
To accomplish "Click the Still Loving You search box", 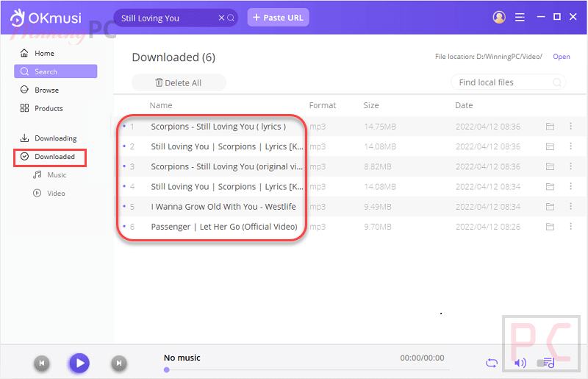I will coord(176,18).
